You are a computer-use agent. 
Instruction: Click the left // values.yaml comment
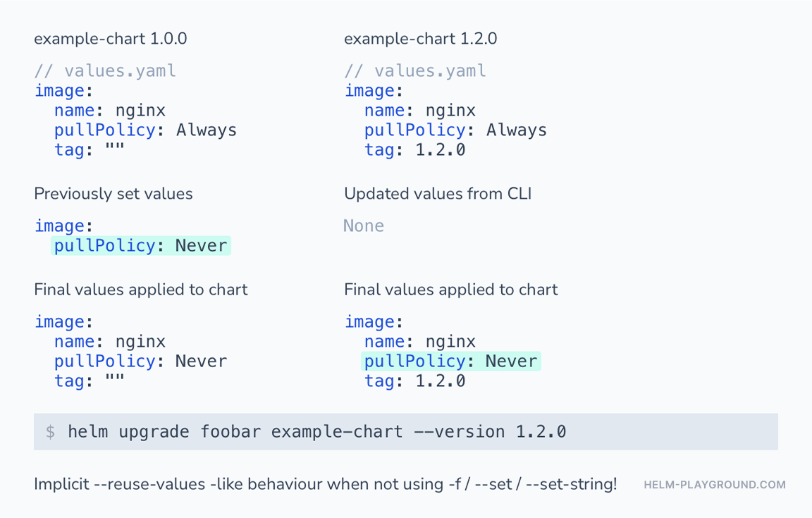(105, 70)
